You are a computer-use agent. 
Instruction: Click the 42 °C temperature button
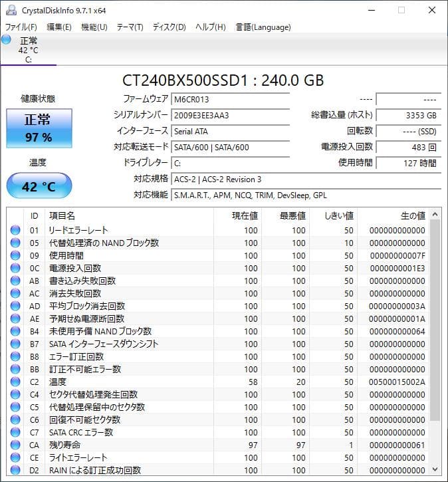pos(39,185)
